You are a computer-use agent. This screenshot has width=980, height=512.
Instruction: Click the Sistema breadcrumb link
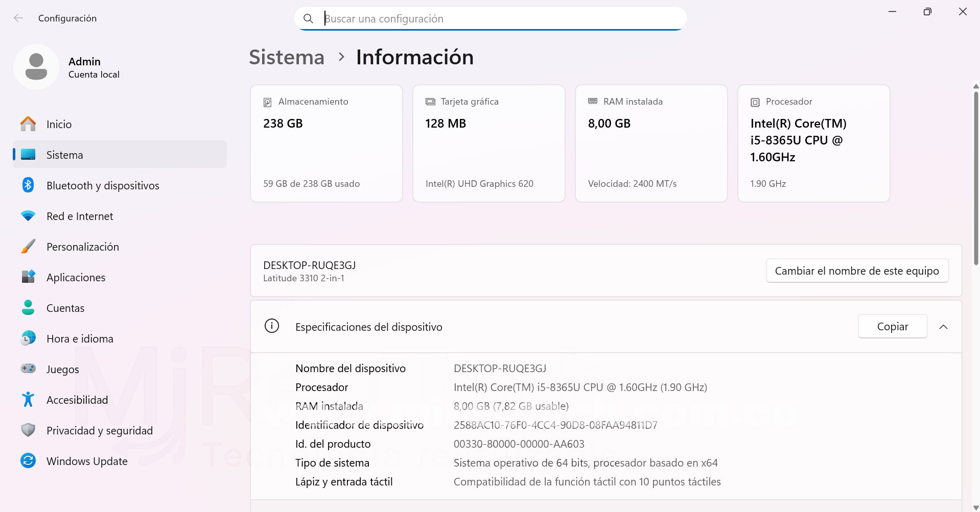pyautogui.click(x=287, y=57)
